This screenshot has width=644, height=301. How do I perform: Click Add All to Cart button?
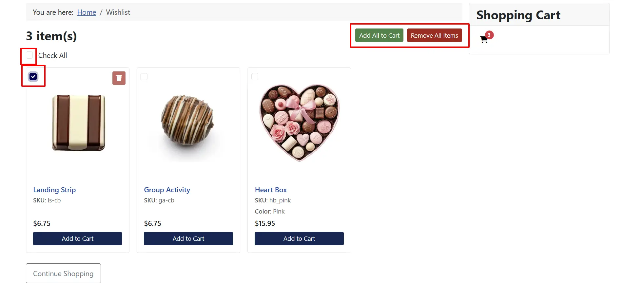coord(379,35)
